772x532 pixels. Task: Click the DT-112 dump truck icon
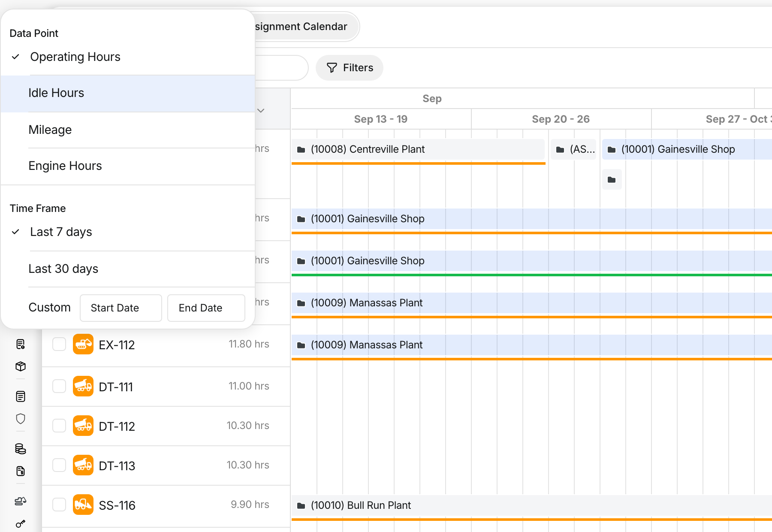pyautogui.click(x=83, y=426)
